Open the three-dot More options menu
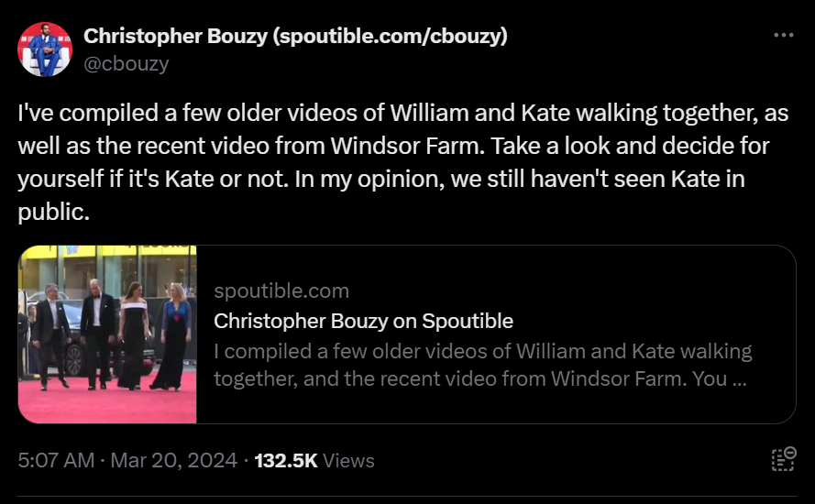Image resolution: width=815 pixels, height=504 pixels. tap(783, 35)
